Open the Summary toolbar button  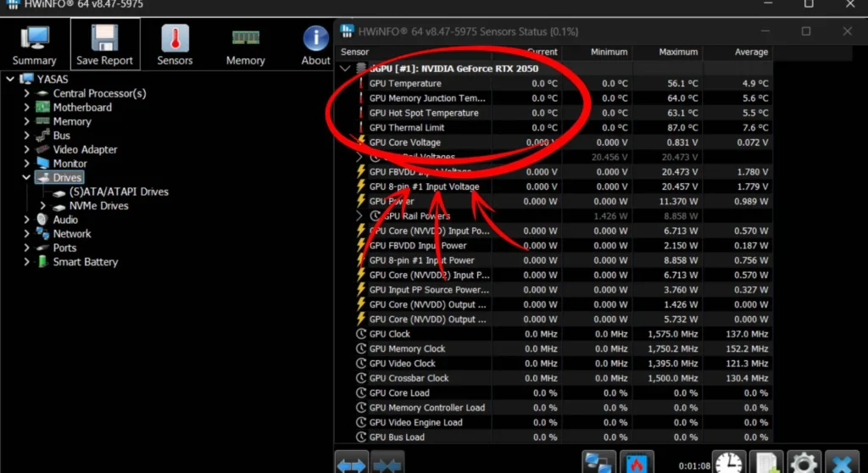click(x=34, y=45)
